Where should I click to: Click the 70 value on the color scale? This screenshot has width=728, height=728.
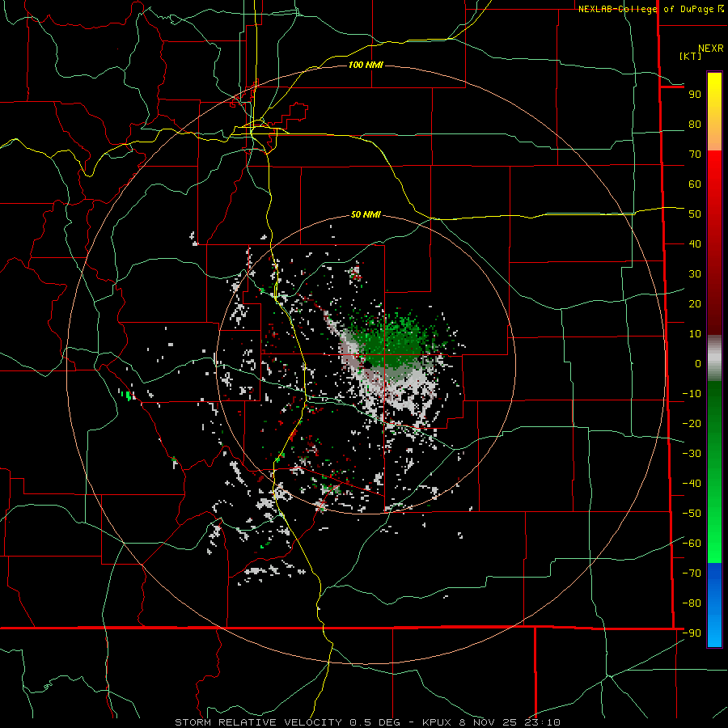(x=695, y=154)
